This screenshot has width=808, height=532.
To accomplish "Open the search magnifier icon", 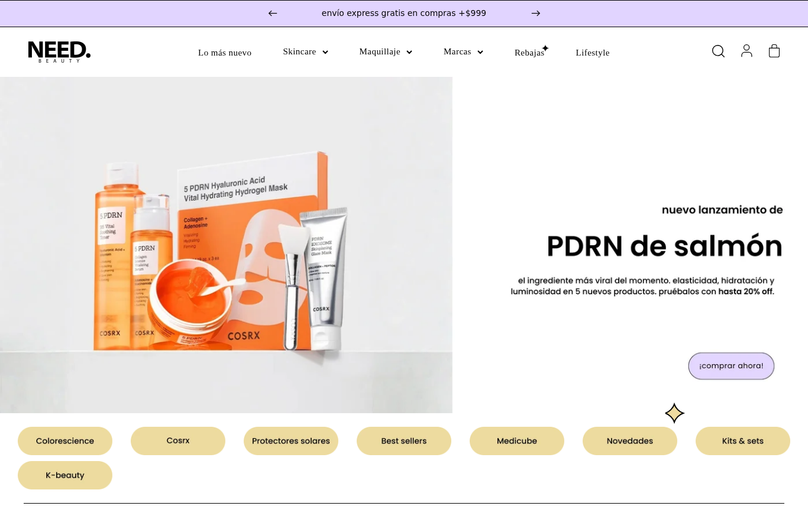I will [x=718, y=51].
